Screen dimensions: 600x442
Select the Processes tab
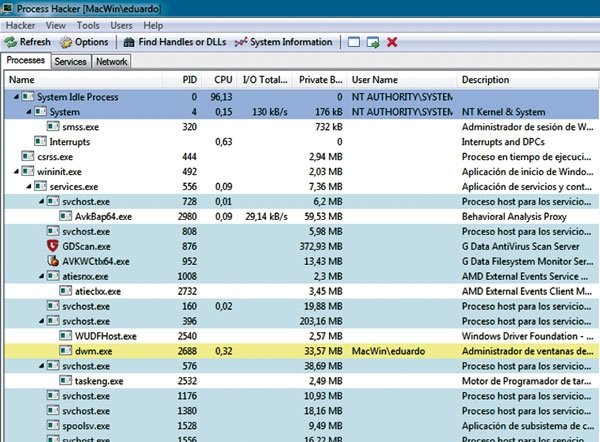(x=26, y=60)
